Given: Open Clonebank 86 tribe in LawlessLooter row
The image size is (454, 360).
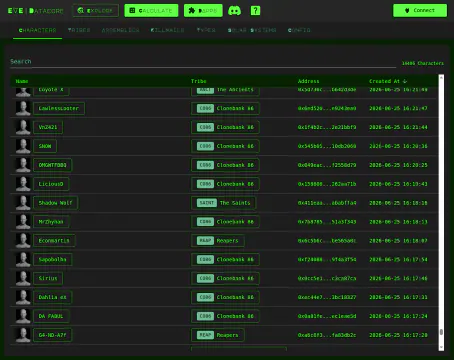Looking at the screenshot, I should 225,108.
